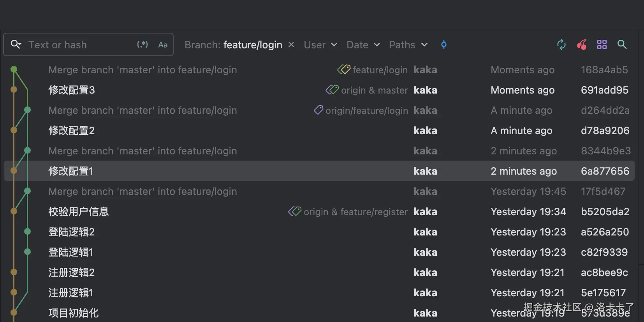This screenshot has width=644, height=322.
Task: Click the Refresh log icon
Action: (x=561, y=44)
